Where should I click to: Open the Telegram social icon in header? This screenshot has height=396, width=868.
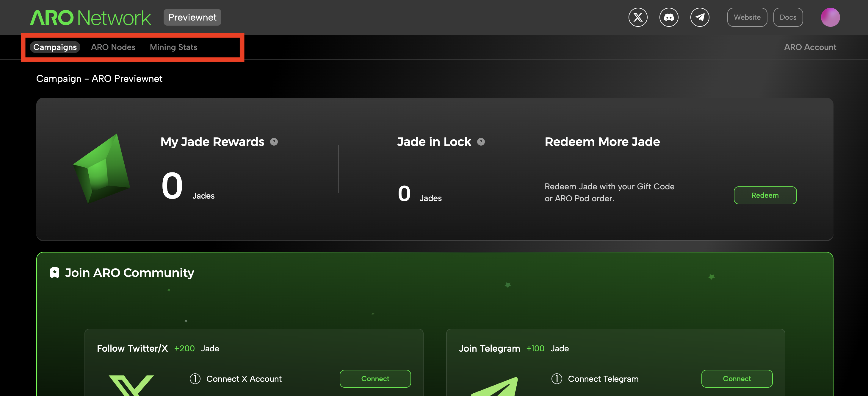coord(700,17)
